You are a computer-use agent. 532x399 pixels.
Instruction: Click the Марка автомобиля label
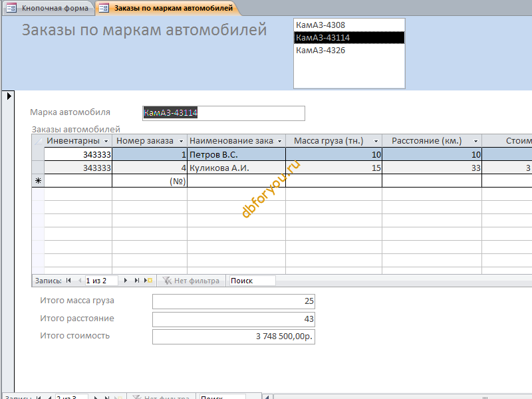coord(70,112)
